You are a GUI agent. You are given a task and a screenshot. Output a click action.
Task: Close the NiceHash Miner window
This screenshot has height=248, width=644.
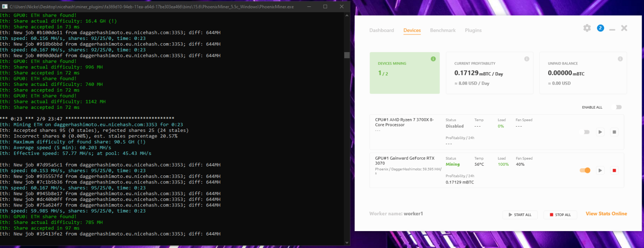(624, 28)
